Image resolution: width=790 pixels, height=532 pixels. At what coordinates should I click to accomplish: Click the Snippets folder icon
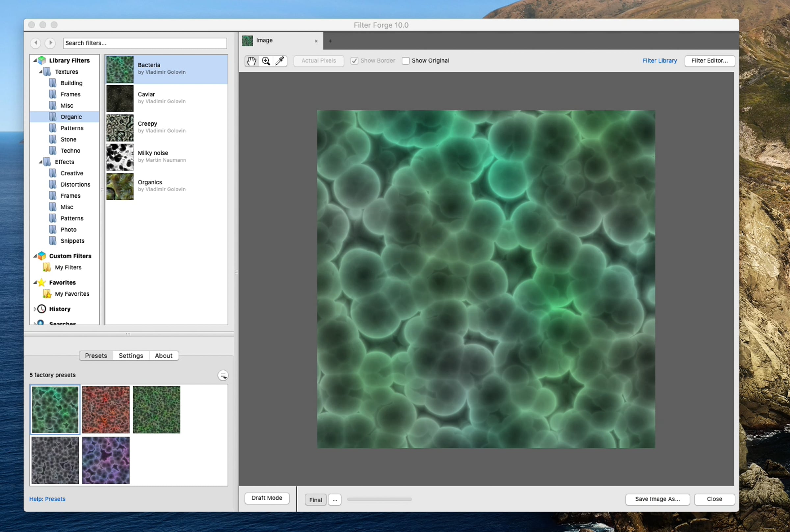coord(53,241)
